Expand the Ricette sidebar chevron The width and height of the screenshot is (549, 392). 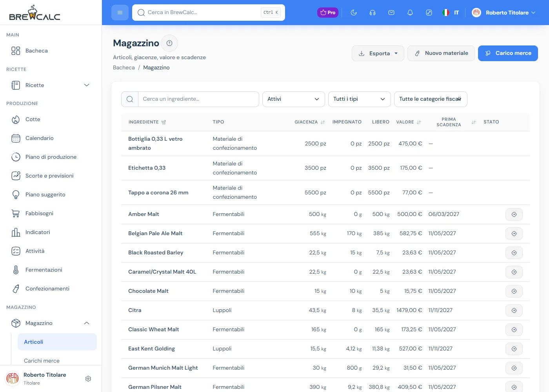click(87, 85)
